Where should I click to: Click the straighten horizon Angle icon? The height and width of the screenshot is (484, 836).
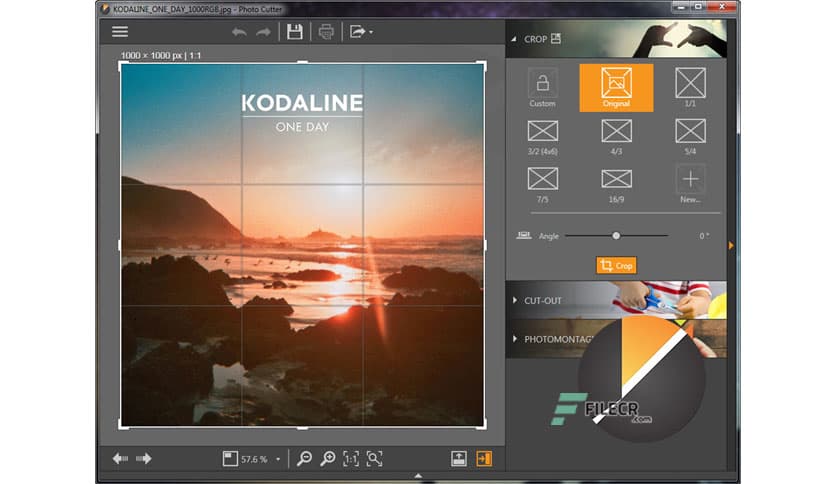(x=524, y=235)
